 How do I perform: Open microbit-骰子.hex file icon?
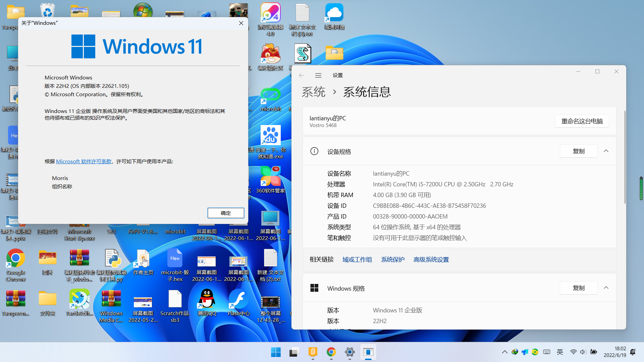click(175, 265)
